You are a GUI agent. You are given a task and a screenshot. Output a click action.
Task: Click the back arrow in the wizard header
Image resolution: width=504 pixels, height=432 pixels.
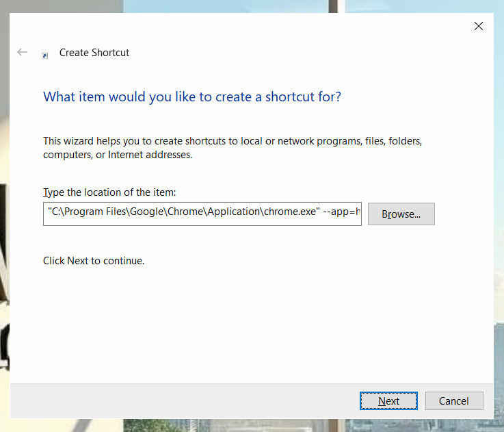(23, 52)
